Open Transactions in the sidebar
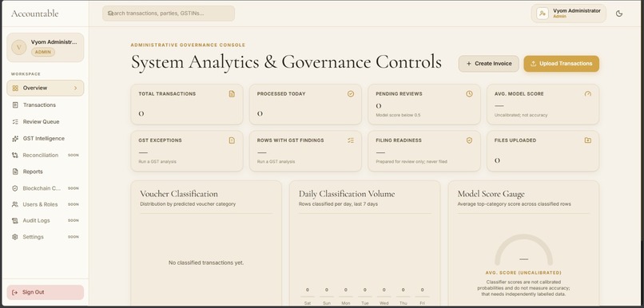The image size is (644, 308). click(x=46, y=105)
